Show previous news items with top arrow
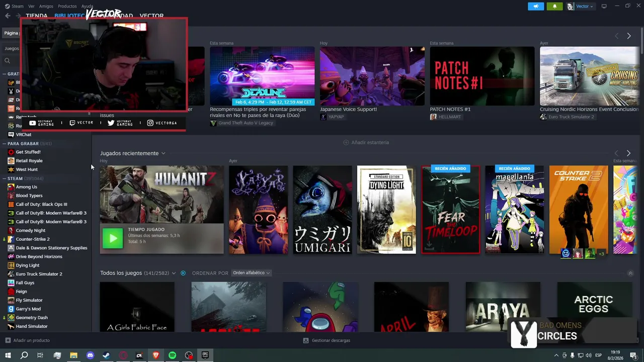The image size is (644, 362). pyautogui.click(x=617, y=36)
